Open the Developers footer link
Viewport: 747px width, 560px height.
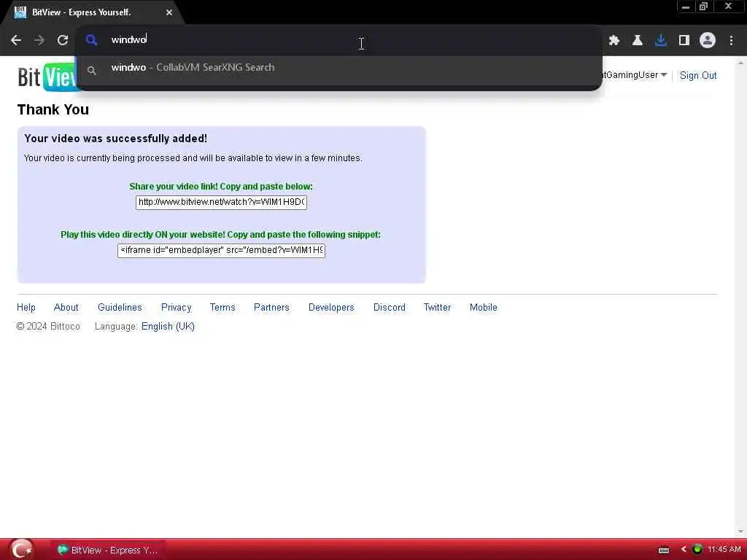pyautogui.click(x=331, y=308)
